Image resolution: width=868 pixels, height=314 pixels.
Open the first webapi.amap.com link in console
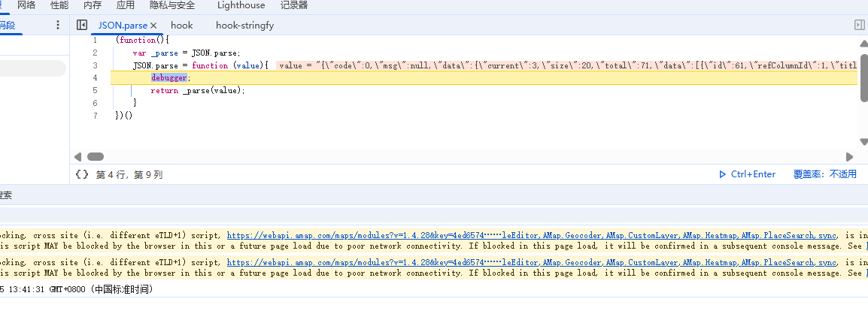coord(532,235)
